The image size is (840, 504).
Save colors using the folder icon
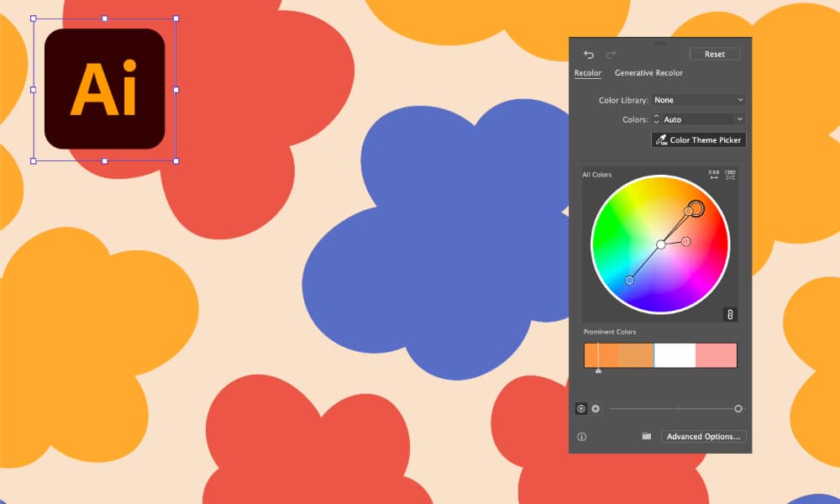647,436
